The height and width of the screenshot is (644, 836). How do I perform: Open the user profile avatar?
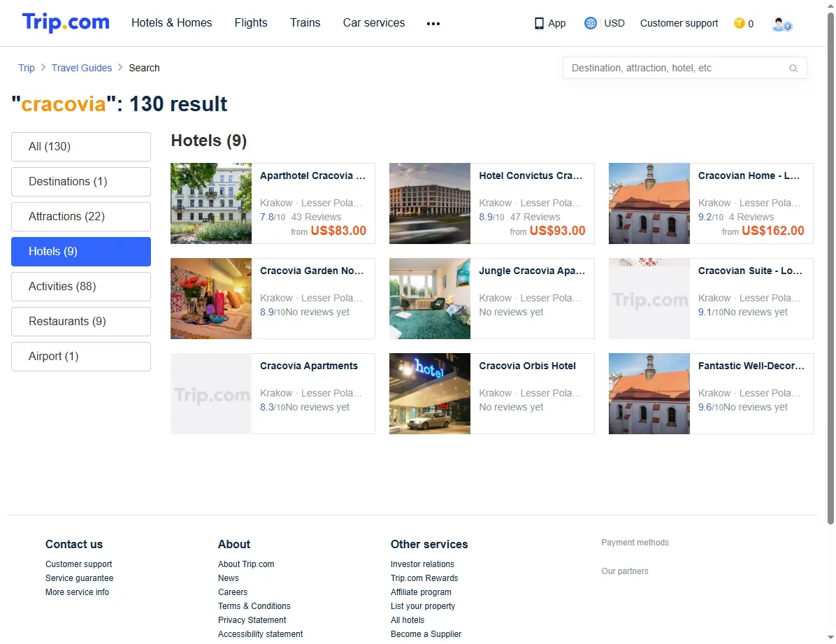781,24
